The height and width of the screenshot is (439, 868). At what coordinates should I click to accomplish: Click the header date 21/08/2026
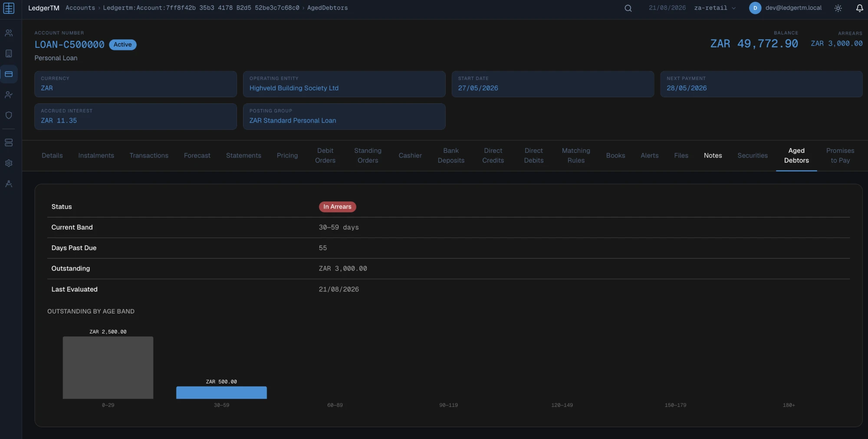pos(667,8)
